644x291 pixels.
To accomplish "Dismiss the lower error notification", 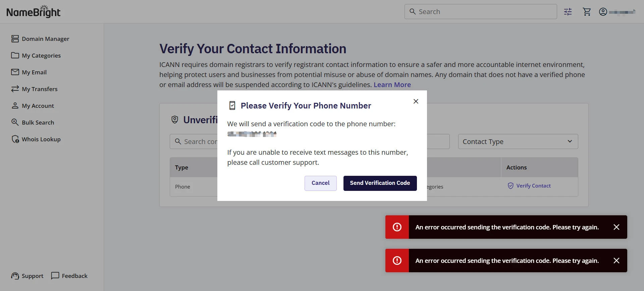I will 616,261.
